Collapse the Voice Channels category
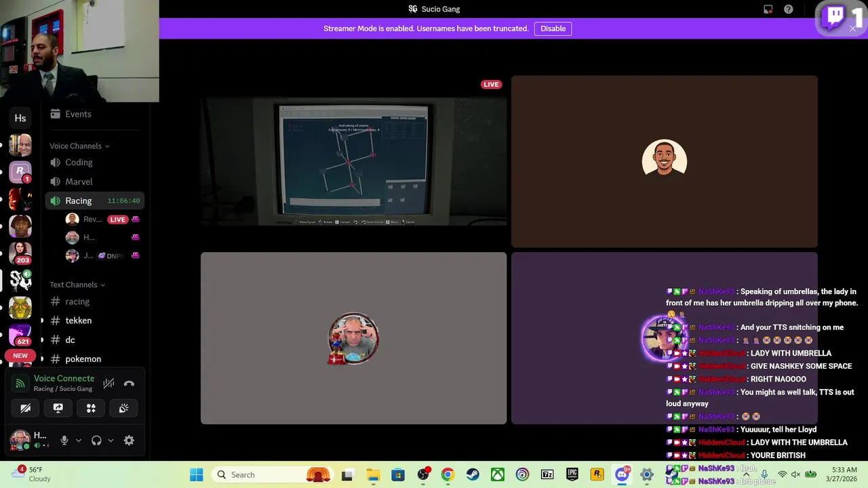This screenshot has width=868, height=488. 79,146
